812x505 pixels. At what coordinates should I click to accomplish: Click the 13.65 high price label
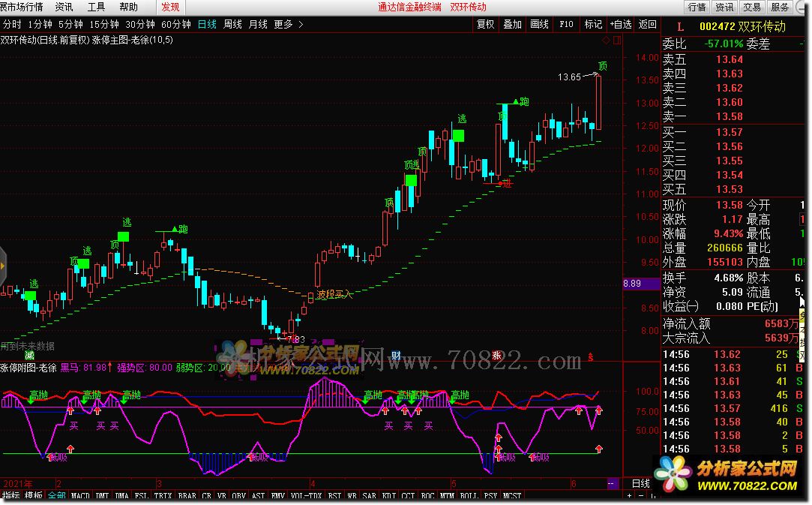[569, 77]
